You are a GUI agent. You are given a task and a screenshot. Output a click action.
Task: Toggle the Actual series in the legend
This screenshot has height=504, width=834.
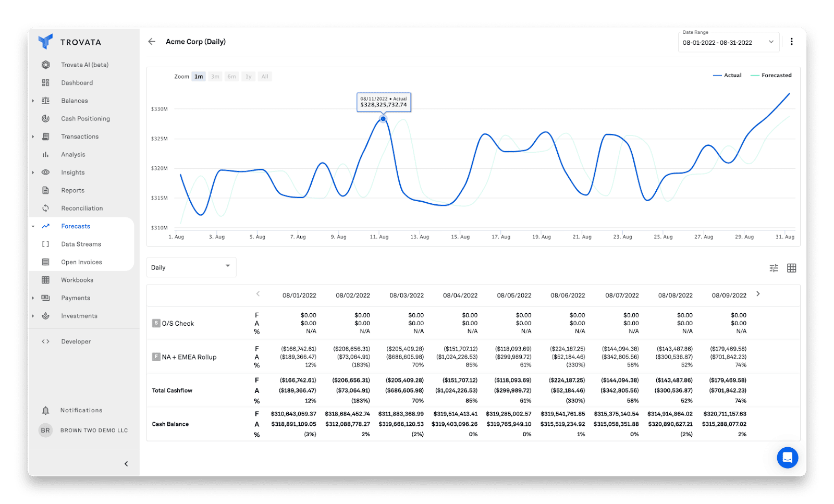728,75
